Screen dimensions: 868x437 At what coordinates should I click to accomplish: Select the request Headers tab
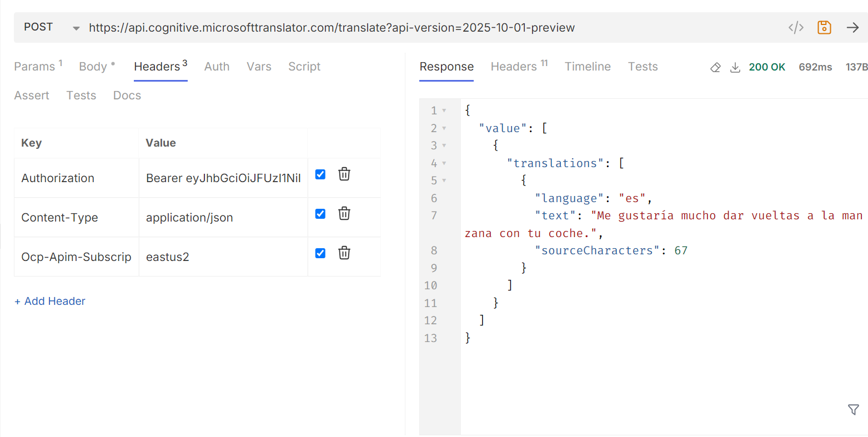pos(160,67)
